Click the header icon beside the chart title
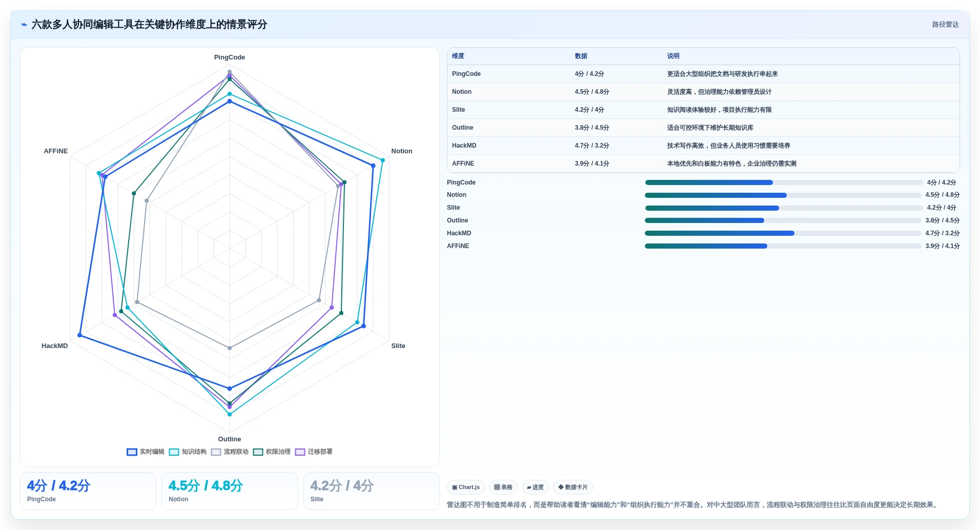Viewport: 980px width, 530px height. coord(24,25)
